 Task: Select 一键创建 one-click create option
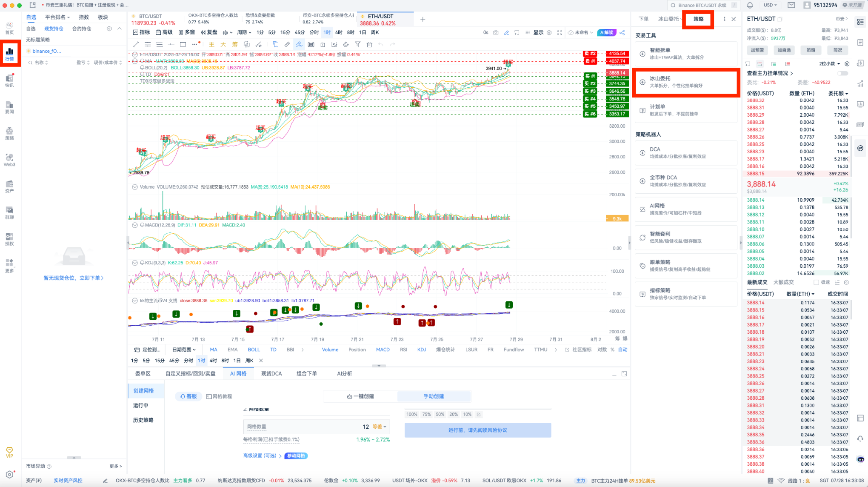[360, 396]
